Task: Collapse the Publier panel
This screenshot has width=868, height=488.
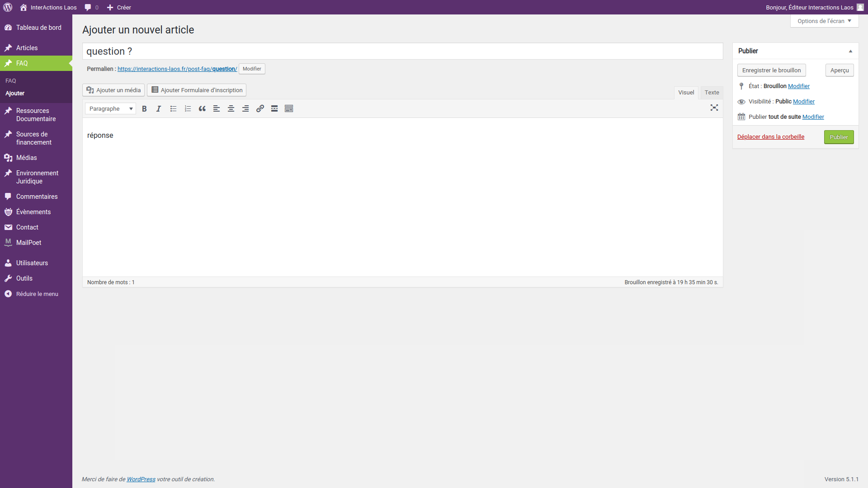Action: click(x=850, y=51)
